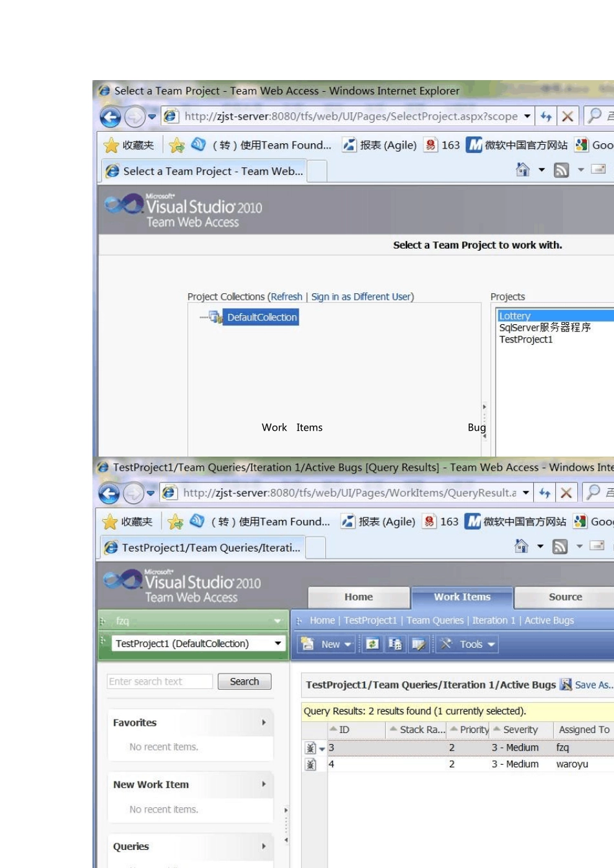Click refresh icon in Select a Team Project address bar

546,116
